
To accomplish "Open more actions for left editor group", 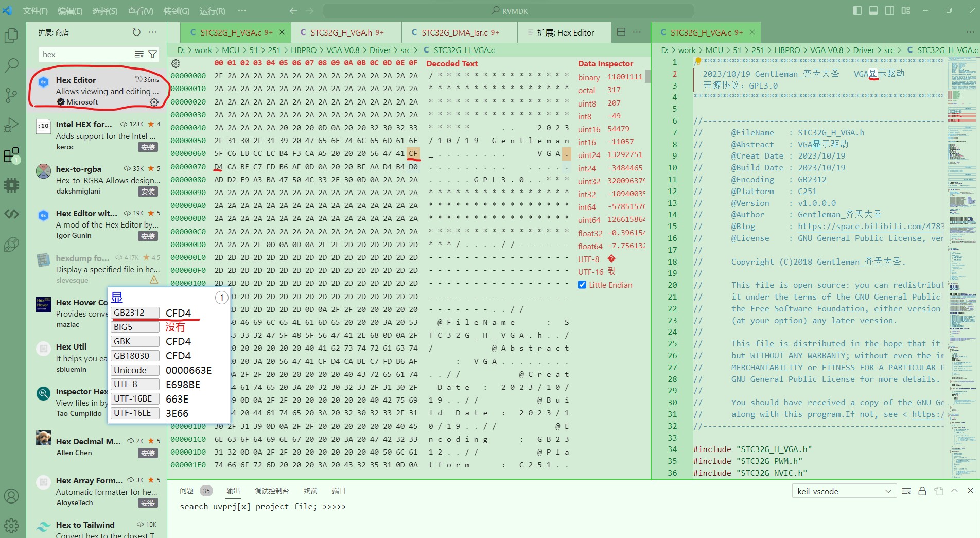I will click(637, 32).
